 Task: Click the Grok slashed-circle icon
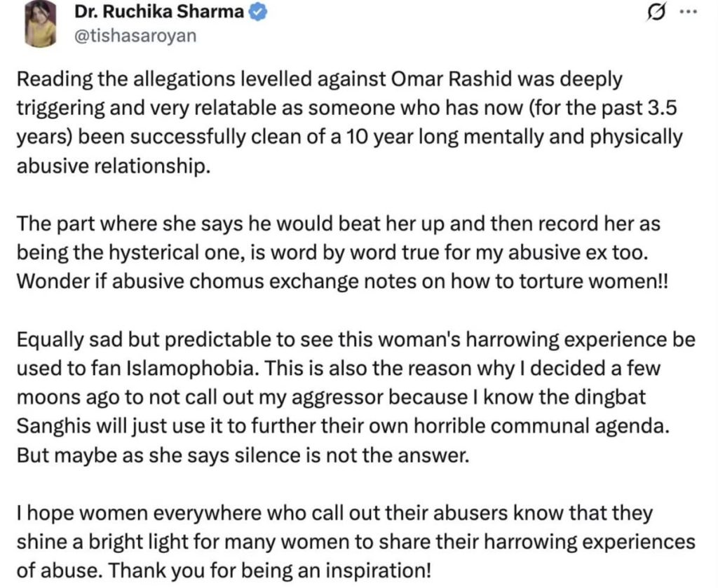click(657, 13)
